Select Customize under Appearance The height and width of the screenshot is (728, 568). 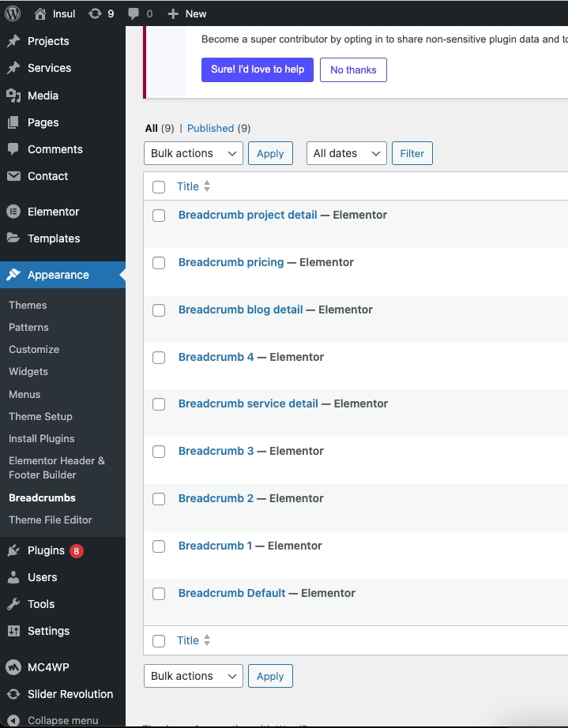[x=34, y=349]
